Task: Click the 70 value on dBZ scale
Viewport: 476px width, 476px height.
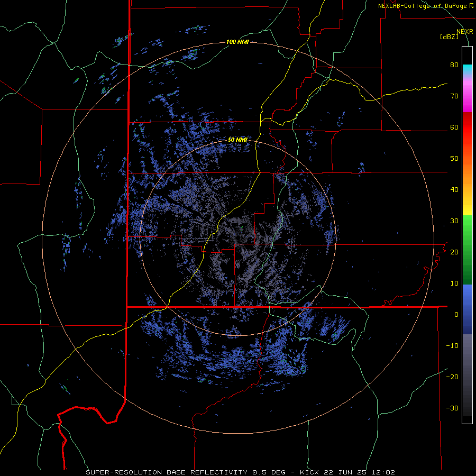Action: tap(454, 96)
